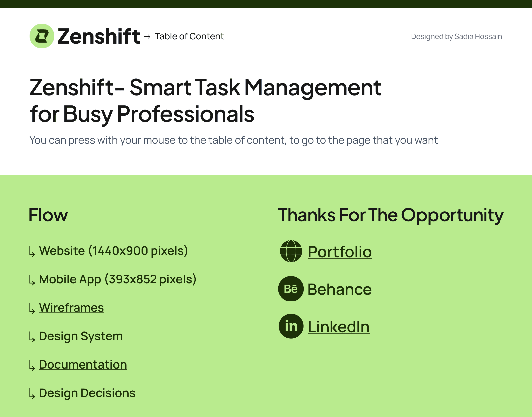Open the Portfolio link
The height and width of the screenshot is (417, 532).
pyautogui.click(x=340, y=252)
